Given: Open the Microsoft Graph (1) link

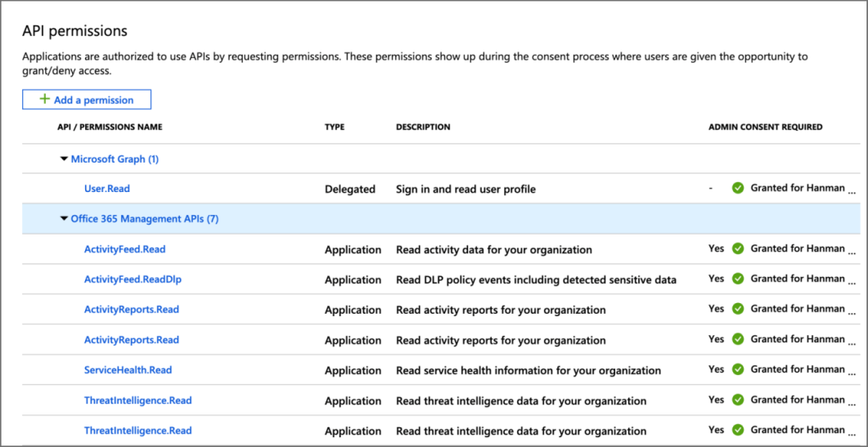Looking at the screenshot, I should tap(115, 159).
